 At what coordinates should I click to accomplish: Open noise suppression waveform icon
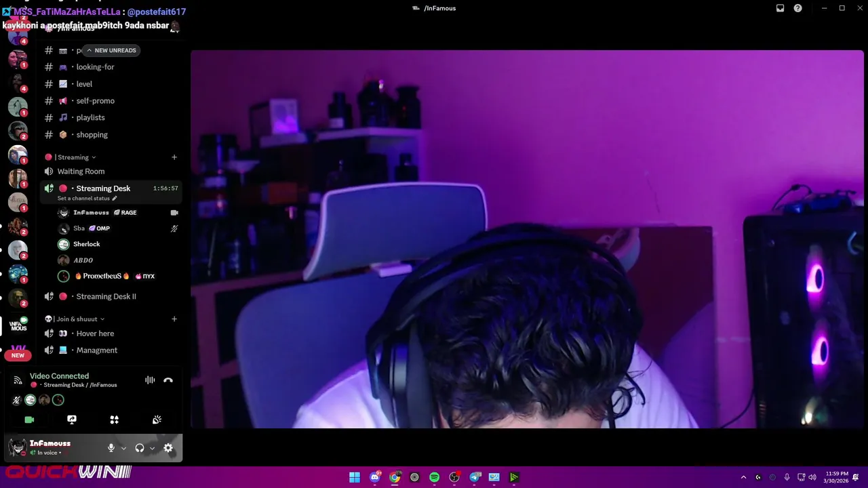tap(150, 380)
